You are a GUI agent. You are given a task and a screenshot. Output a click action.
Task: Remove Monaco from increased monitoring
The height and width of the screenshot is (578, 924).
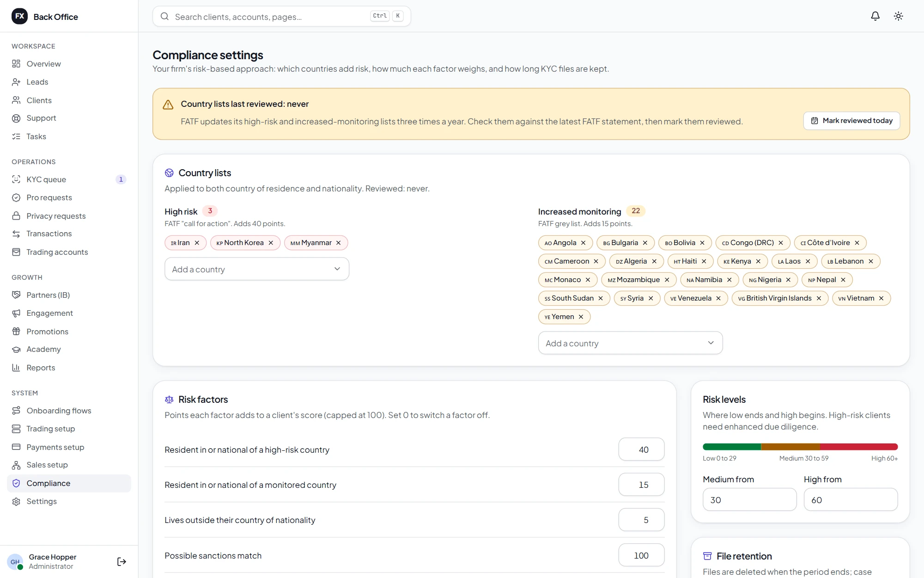588,280
